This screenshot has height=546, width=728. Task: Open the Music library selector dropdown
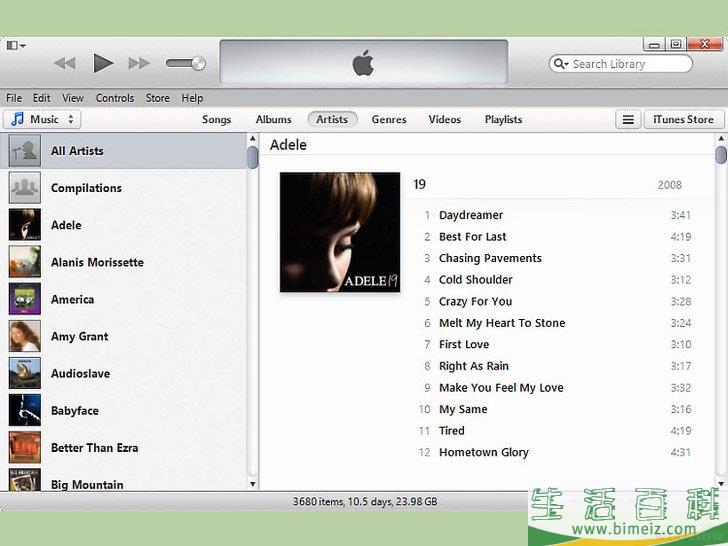(42, 119)
